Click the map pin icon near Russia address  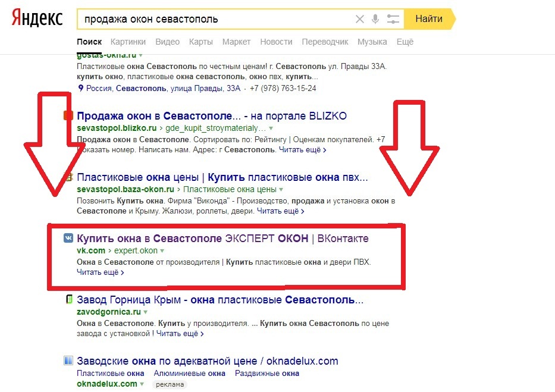pos(81,88)
